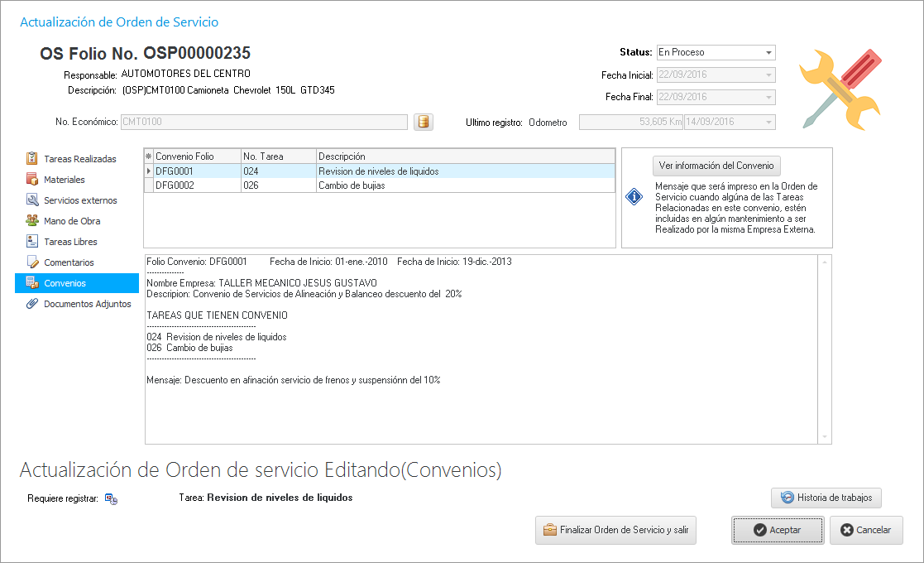Open the Fecha Final date picker

pos(769,98)
